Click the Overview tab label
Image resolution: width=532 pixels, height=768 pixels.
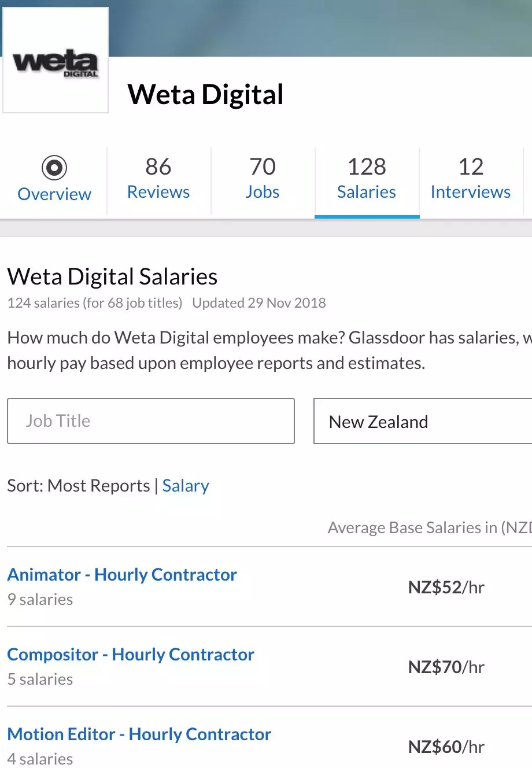pos(54,194)
